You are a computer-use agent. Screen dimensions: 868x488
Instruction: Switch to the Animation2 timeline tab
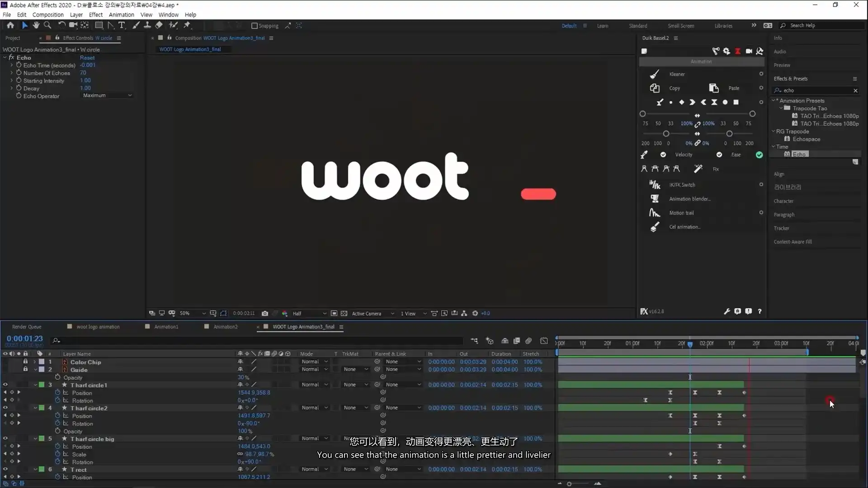225,327
